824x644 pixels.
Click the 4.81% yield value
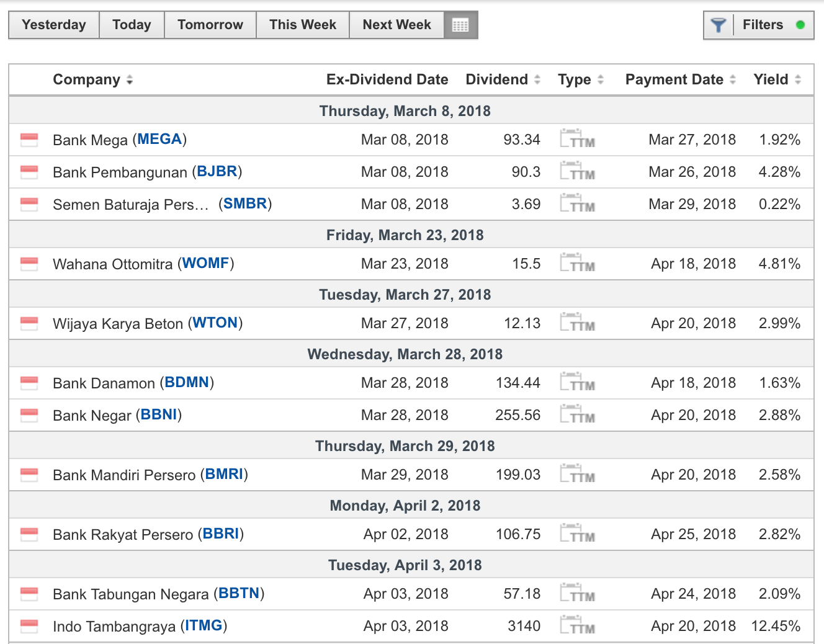coord(779,264)
